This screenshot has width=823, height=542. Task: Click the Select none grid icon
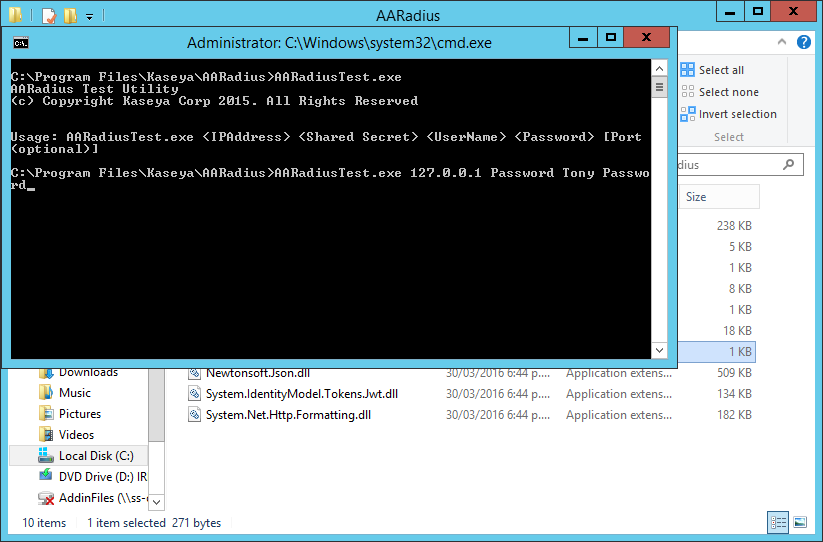point(688,92)
